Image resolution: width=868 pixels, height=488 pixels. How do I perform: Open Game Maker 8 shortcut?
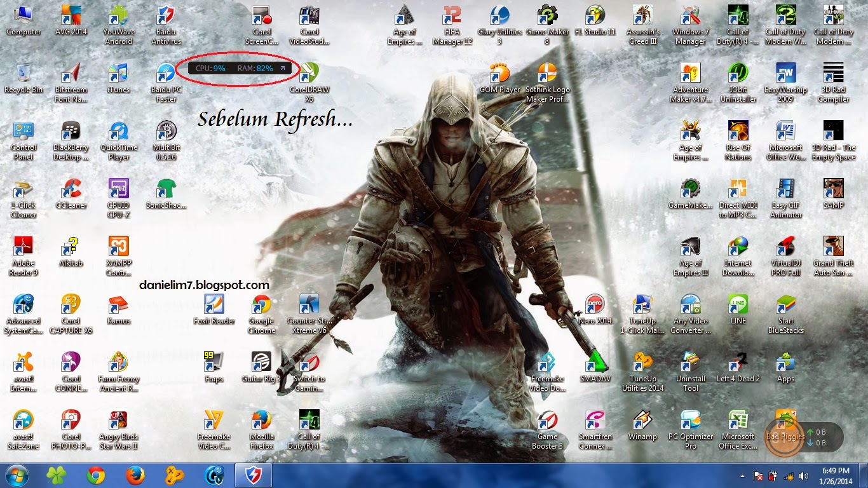tap(548, 25)
